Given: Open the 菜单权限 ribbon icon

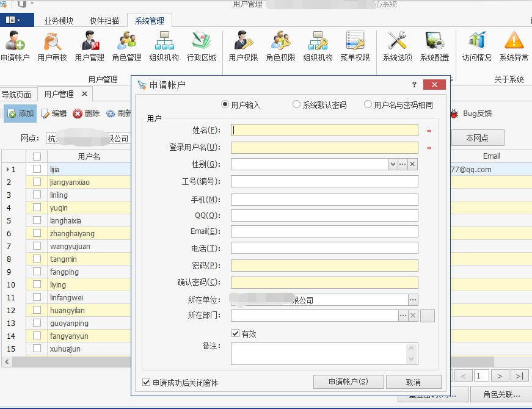Looking at the screenshot, I should coord(355,46).
